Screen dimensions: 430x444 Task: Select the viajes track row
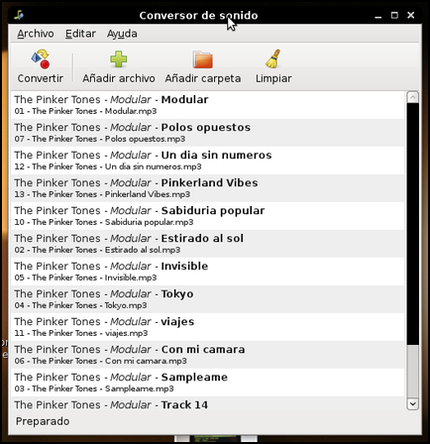[x=207, y=326]
